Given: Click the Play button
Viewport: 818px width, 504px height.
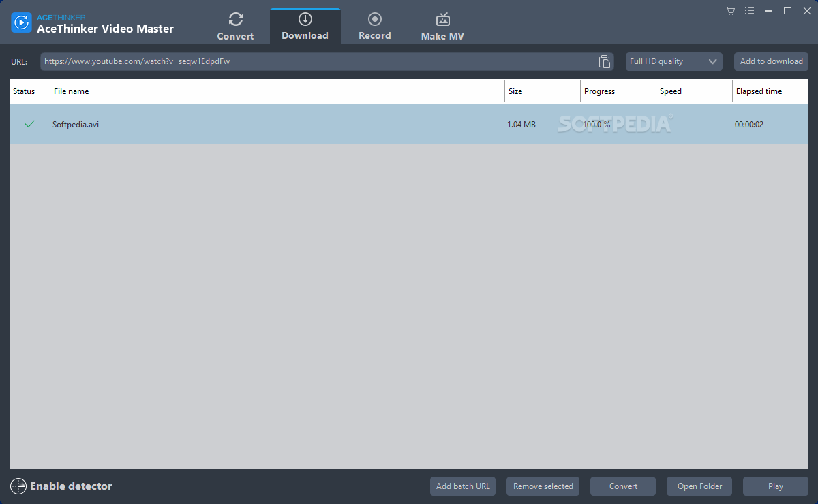Looking at the screenshot, I should pyautogui.click(x=776, y=486).
